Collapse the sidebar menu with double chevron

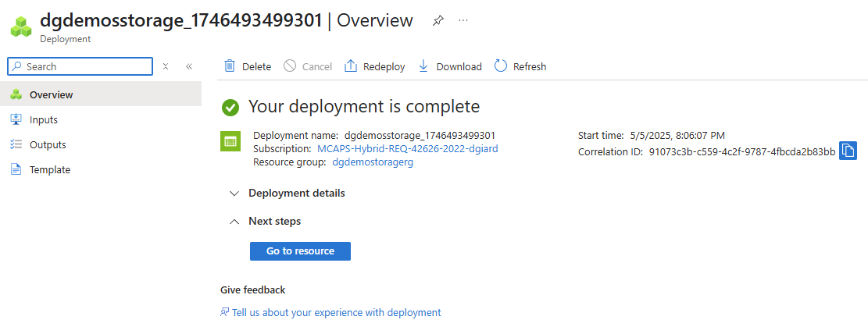[x=189, y=66]
